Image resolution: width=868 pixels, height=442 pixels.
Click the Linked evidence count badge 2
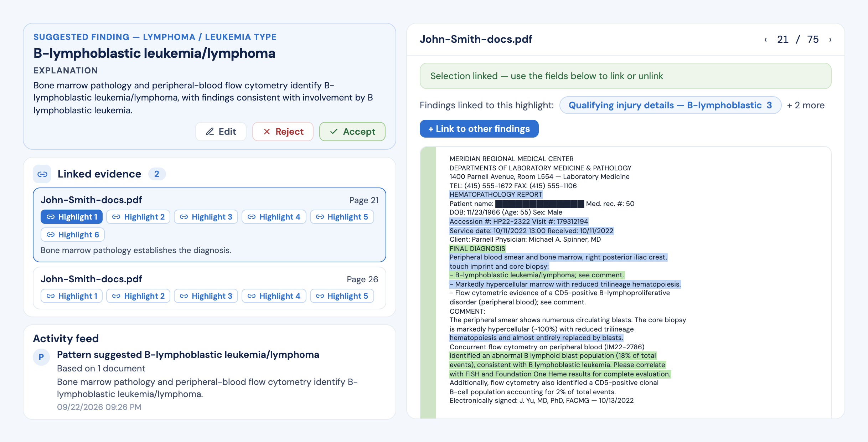[x=157, y=174]
